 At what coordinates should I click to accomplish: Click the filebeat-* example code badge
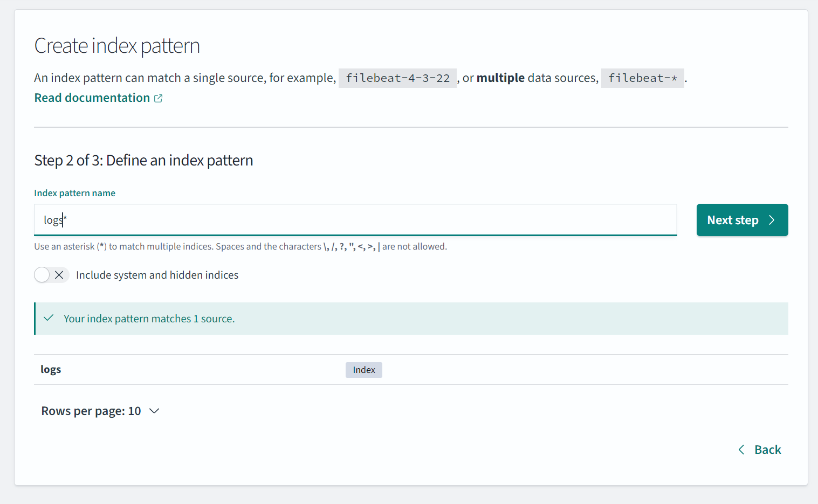642,78
